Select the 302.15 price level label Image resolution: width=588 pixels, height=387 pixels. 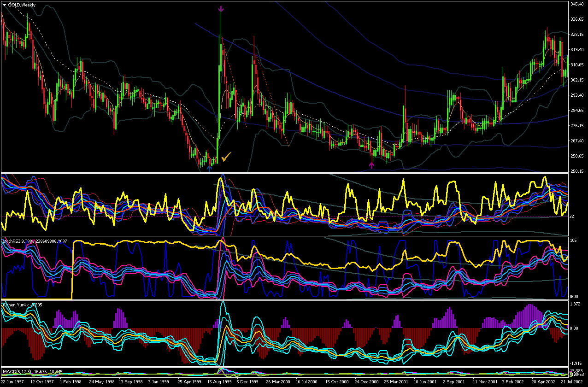point(577,80)
